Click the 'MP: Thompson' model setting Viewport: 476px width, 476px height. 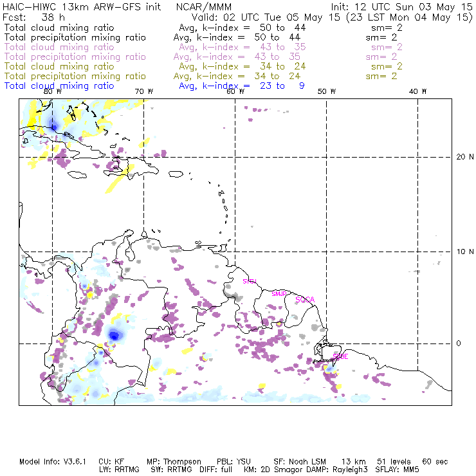[x=174, y=462]
